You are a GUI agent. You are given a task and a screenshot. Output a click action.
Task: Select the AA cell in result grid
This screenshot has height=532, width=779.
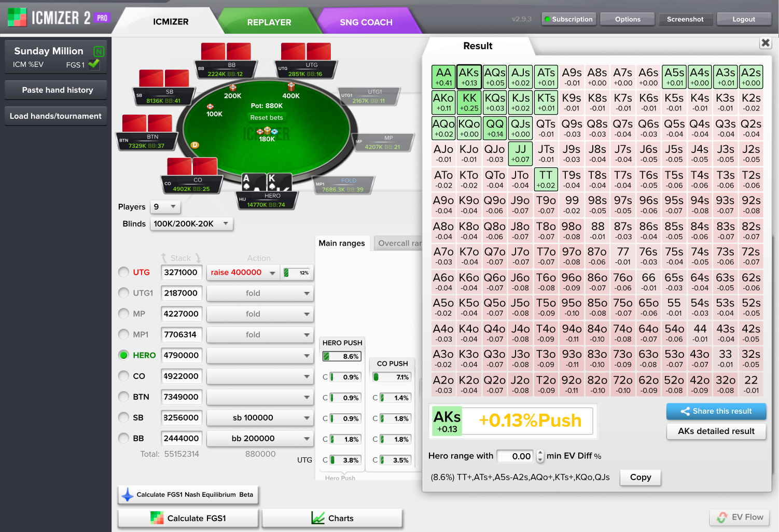(x=443, y=77)
